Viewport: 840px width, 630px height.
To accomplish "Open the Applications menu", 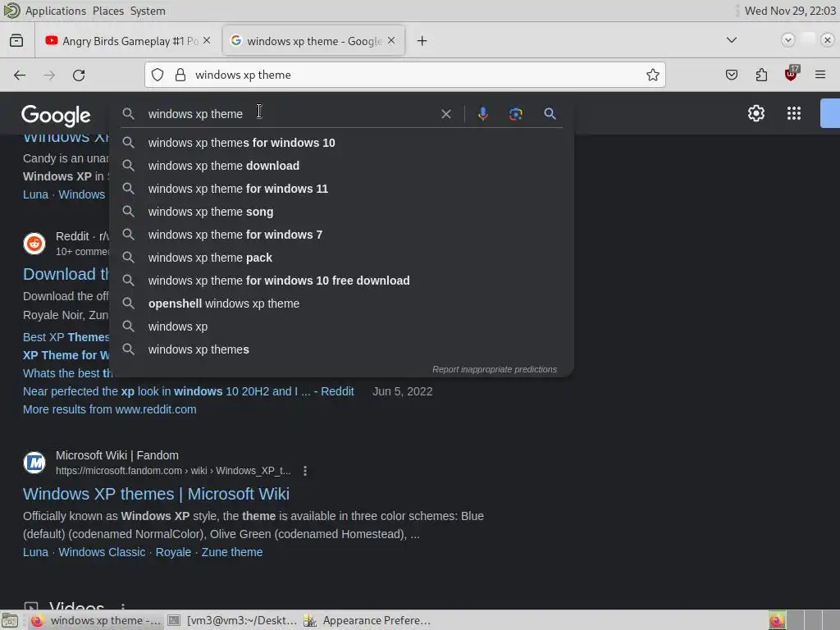I will pyautogui.click(x=56, y=11).
